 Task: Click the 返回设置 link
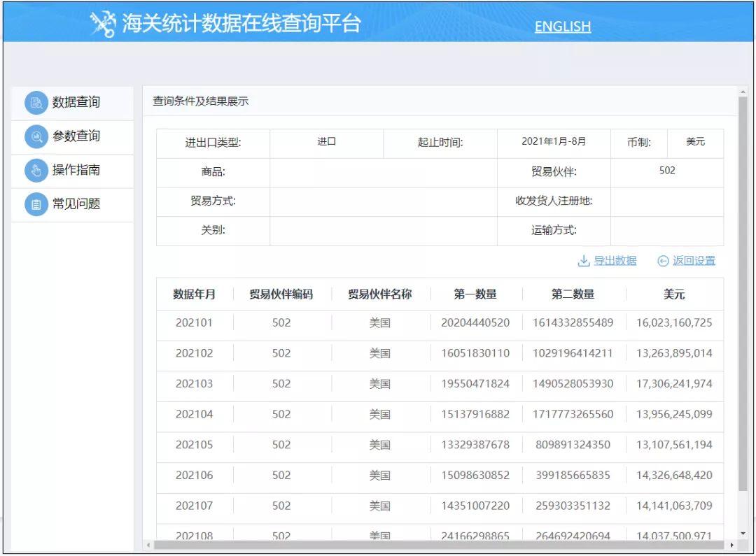694,261
